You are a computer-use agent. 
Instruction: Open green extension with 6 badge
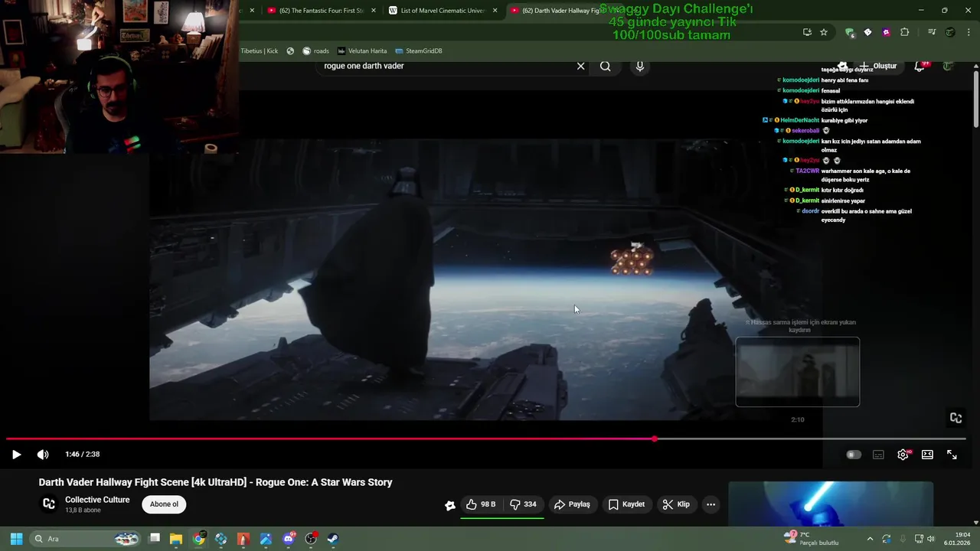click(850, 32)
